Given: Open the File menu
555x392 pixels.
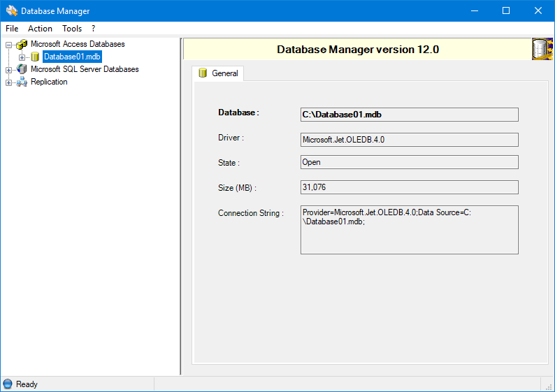Looking at the screenshot, I should [12, 29].
